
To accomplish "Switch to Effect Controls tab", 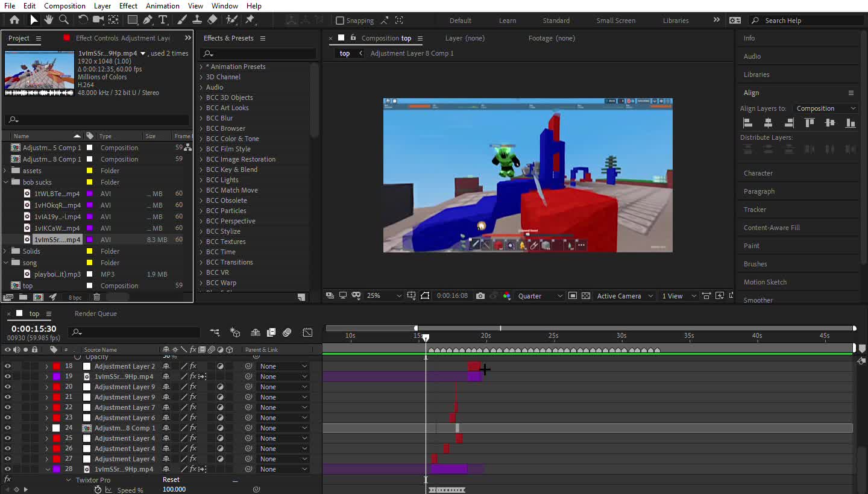I will [x=123, y=38].
